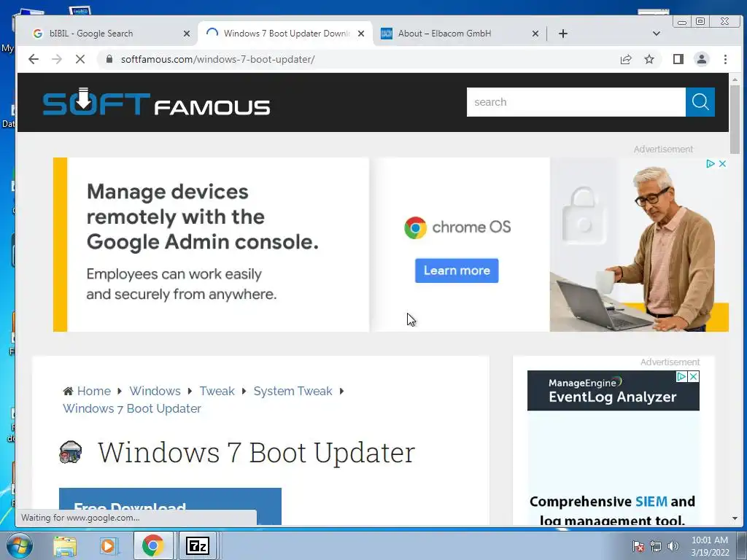Bookmark this page with the star icon
Screen dimensions: 747x560
pos(649,59)
